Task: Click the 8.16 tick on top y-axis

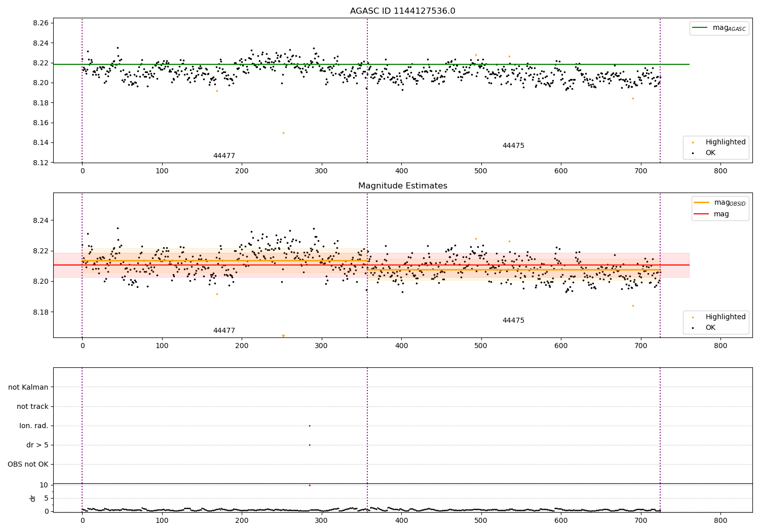Action: 41,123
